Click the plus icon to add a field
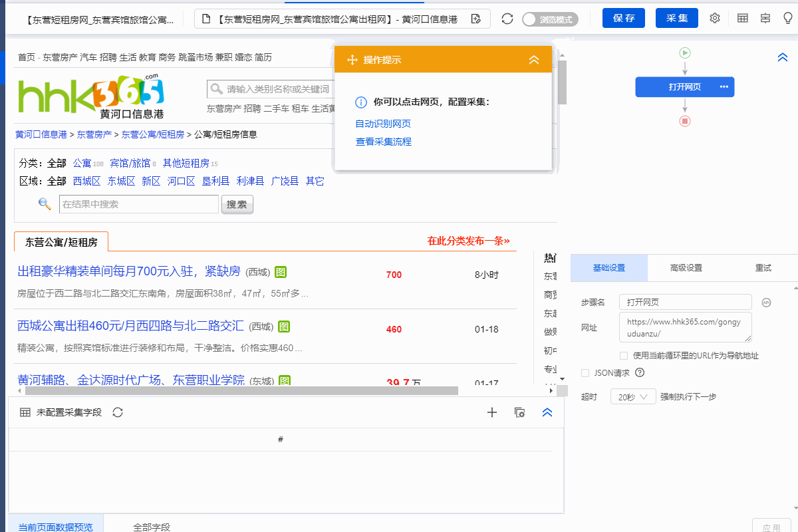This screenshot has height=532, width=798. pyautogui.click(x=492, y=412)
